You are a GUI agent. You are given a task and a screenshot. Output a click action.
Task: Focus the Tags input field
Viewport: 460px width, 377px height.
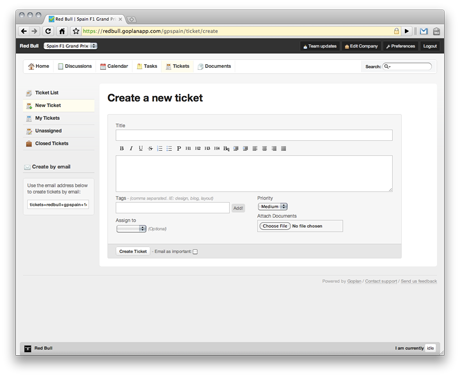(x=173, y=208)
